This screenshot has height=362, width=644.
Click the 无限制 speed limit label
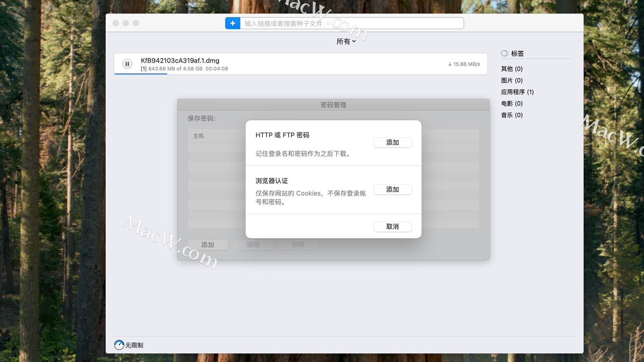click(x=134, y=345)
